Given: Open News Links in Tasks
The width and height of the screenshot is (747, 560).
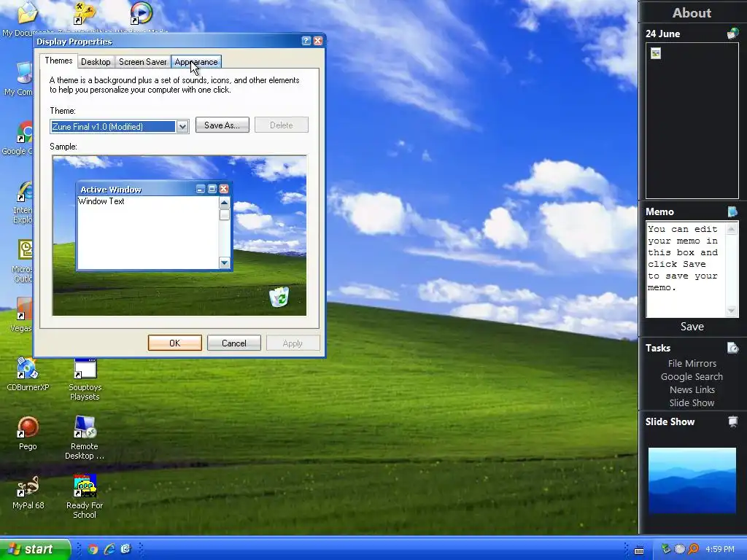Looking at the screenshot, I should coord(692,389).
